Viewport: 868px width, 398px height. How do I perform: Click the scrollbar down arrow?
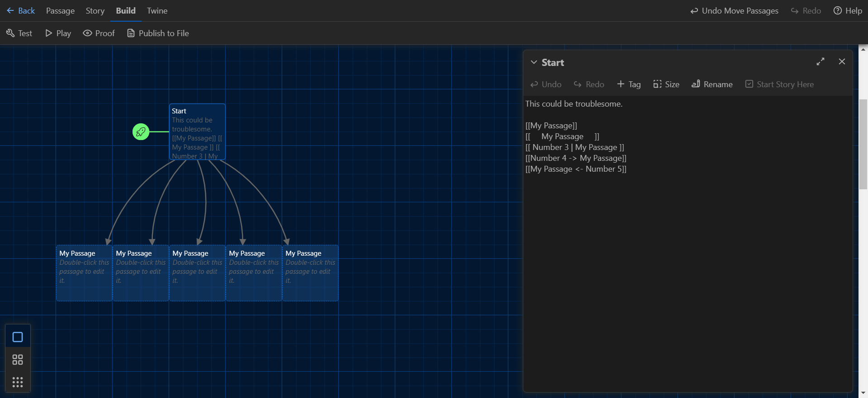tap(863, 394)
